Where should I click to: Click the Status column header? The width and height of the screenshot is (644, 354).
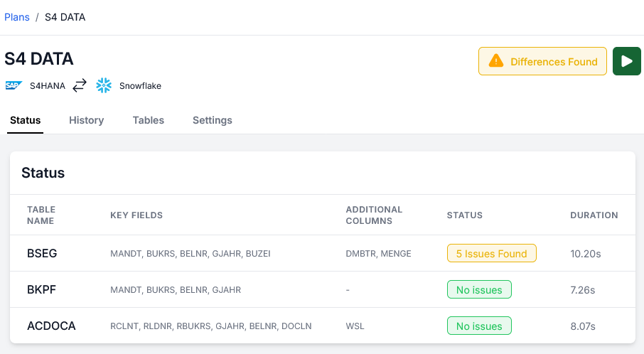coord(464,215)
